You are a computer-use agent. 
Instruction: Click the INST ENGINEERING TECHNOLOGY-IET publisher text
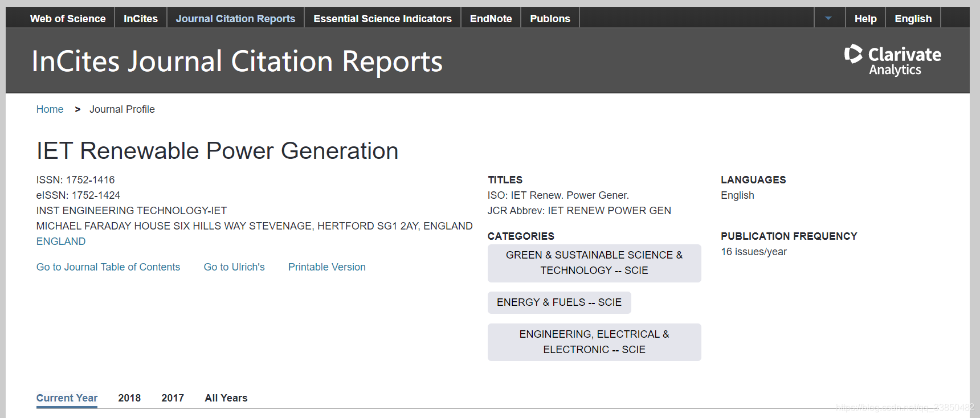(132, 211)
